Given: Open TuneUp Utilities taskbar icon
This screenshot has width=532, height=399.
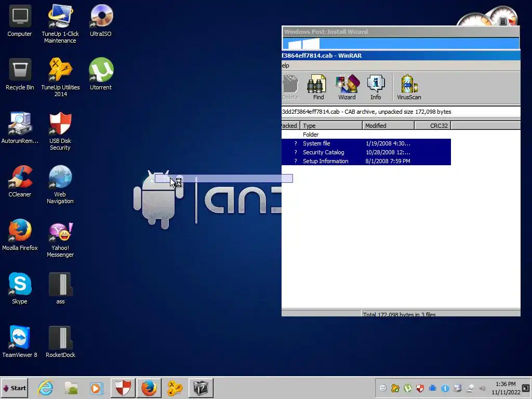Looking at the screenshot, I should 175,388.
